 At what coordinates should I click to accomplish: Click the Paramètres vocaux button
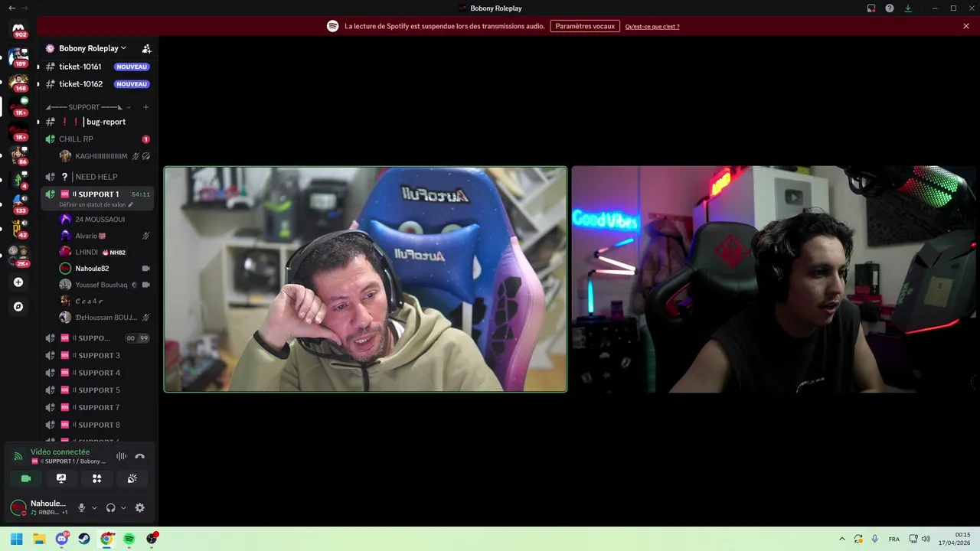[585, 26]
